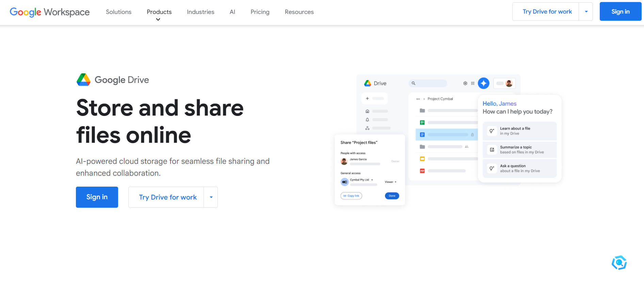This screenshot has width=644, height=308.
Task: Click the hero Try Drive for work button
Action: 166,197
